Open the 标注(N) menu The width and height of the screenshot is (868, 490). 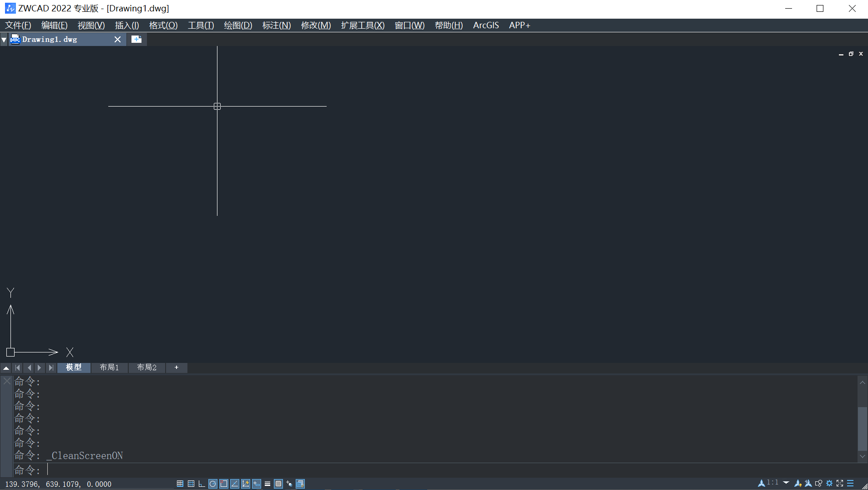tap(277, 26)
